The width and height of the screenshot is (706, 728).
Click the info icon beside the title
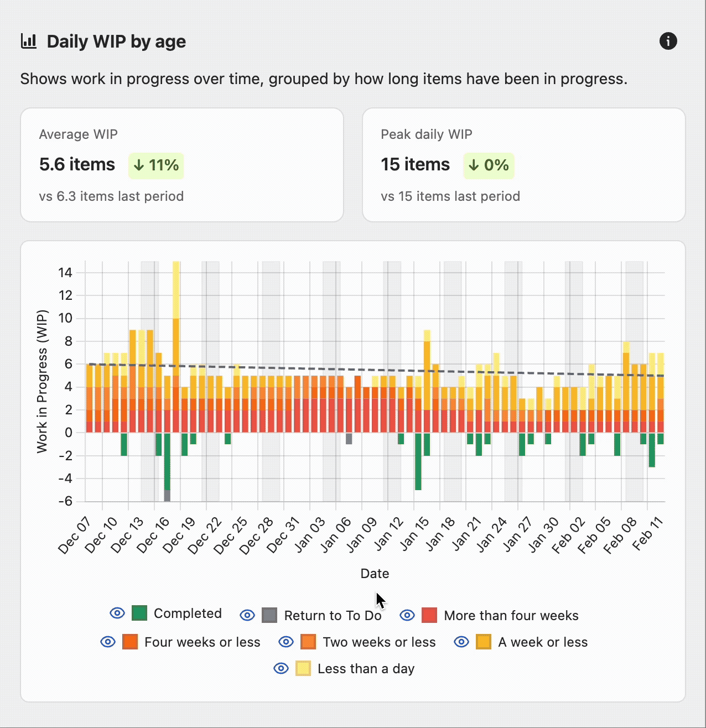pyautogui.click(x=668, y=41)
